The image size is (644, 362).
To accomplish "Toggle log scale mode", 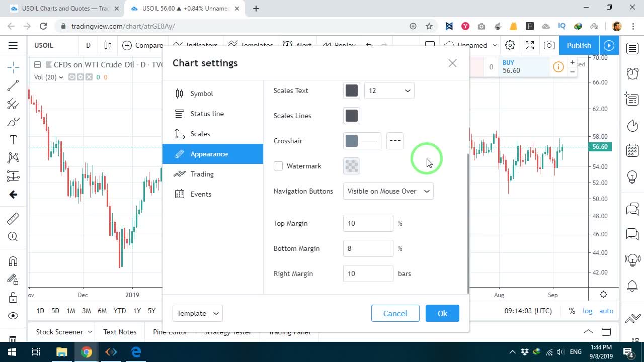I will coord(588,311).
